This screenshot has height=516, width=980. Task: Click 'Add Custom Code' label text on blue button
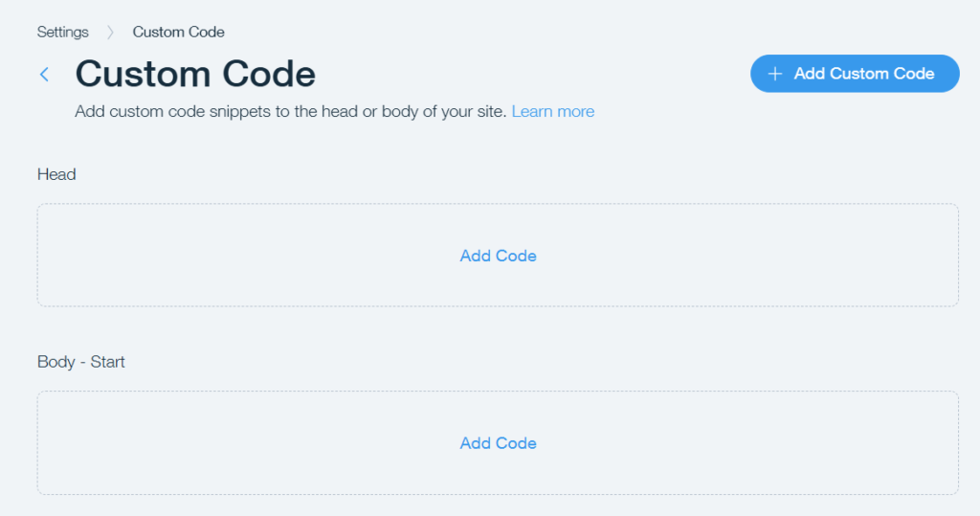[864, 74]
